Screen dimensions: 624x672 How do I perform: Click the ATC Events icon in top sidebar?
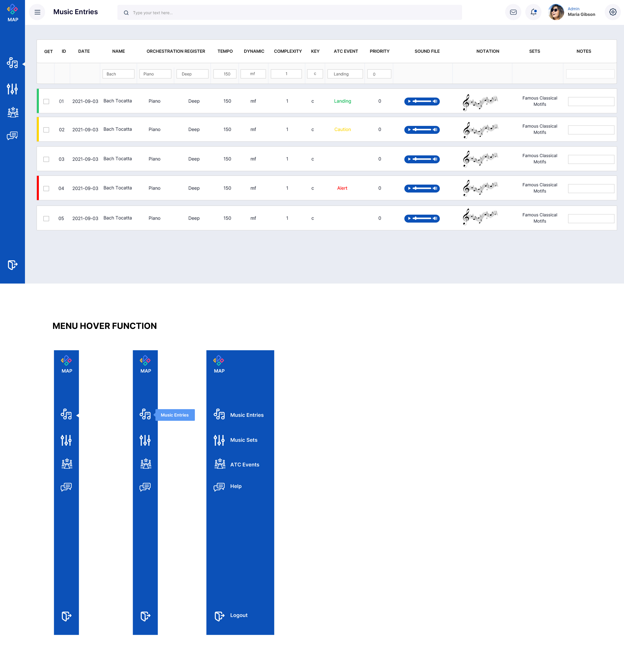(x=12, y=112)
